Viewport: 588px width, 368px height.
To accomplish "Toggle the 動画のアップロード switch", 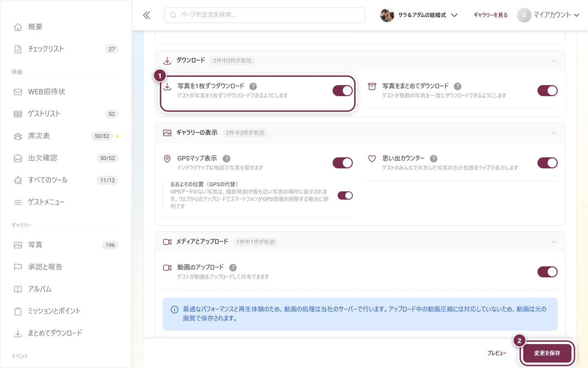I will click(x=547, y=272).
